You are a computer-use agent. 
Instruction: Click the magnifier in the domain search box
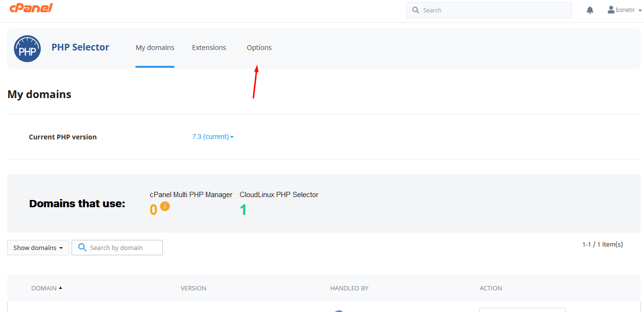coord(82,248)
